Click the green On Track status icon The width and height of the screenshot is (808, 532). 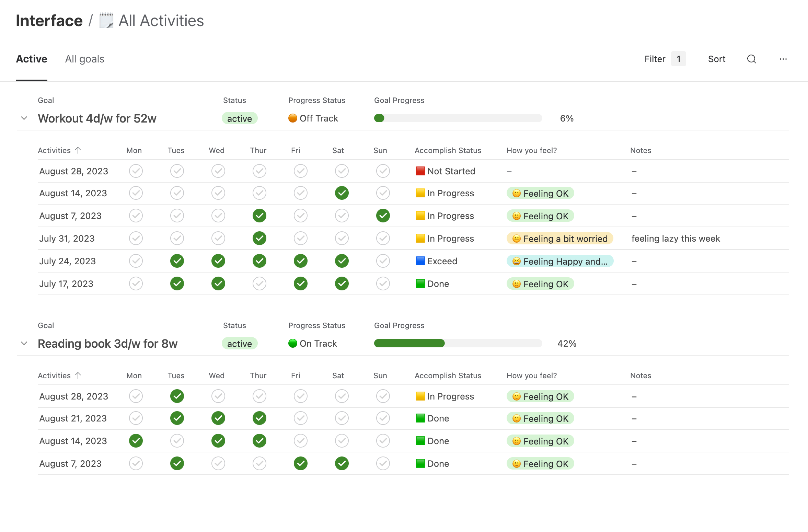click(292, 344)
